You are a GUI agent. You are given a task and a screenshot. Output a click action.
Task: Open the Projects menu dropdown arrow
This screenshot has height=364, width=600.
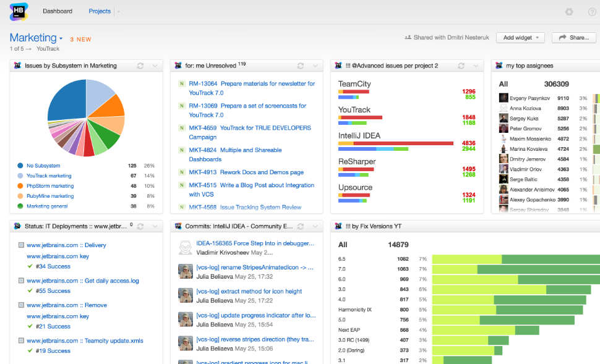[119, 12]
